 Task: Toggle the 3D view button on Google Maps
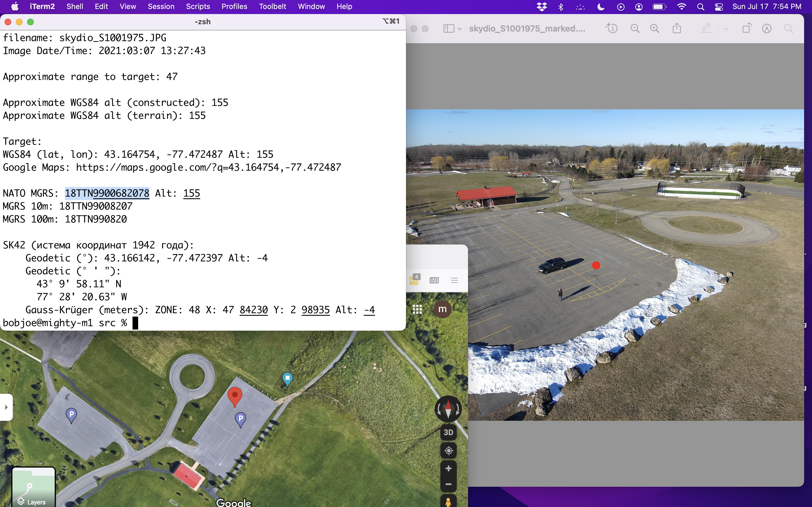[448, 431]
